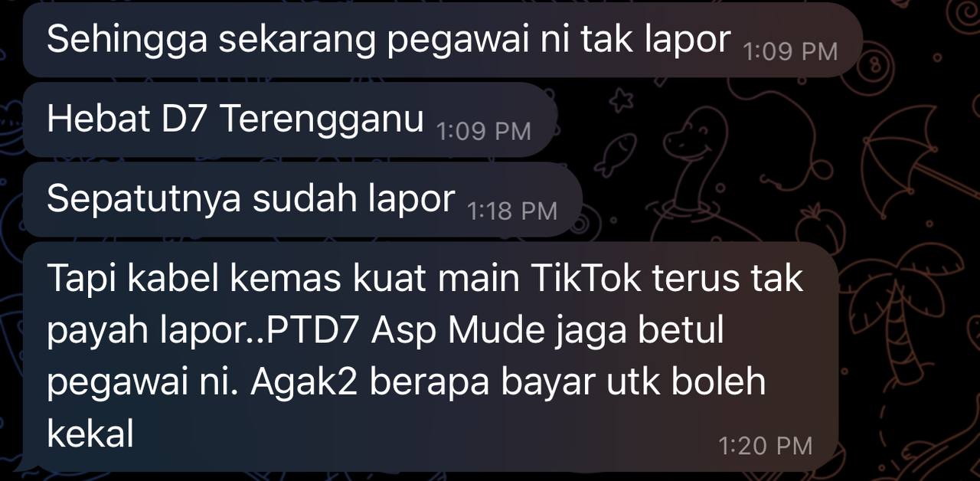Click the 1:09 PM timestamp beside 'Terengganu'
The image size is (980, 481).
[483, 131]
